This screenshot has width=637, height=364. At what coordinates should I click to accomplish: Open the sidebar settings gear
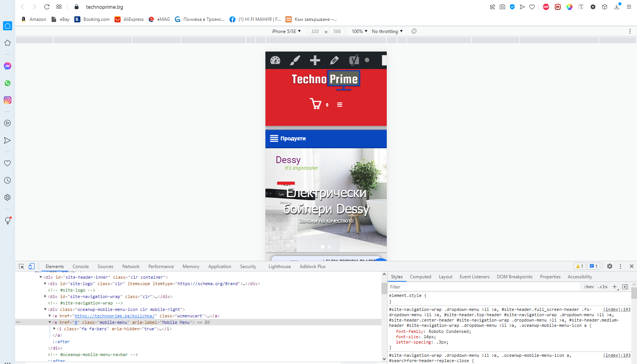point(8,198)
